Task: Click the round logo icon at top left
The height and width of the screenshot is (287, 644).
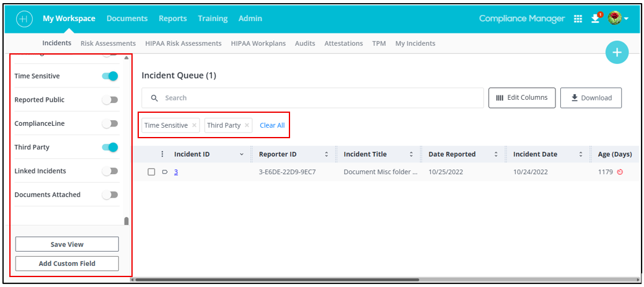Action: [x=24, y=19]
